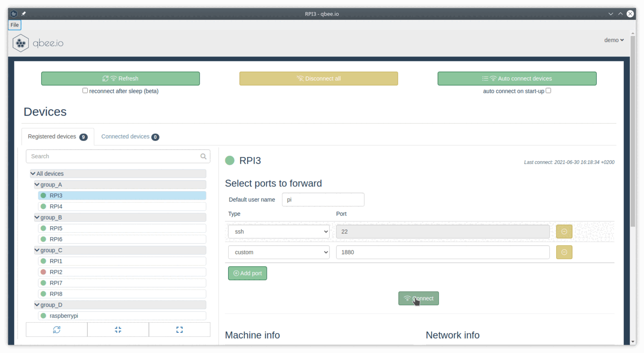
Task: Collapse the group_A device section
Action: pos(37,184)
